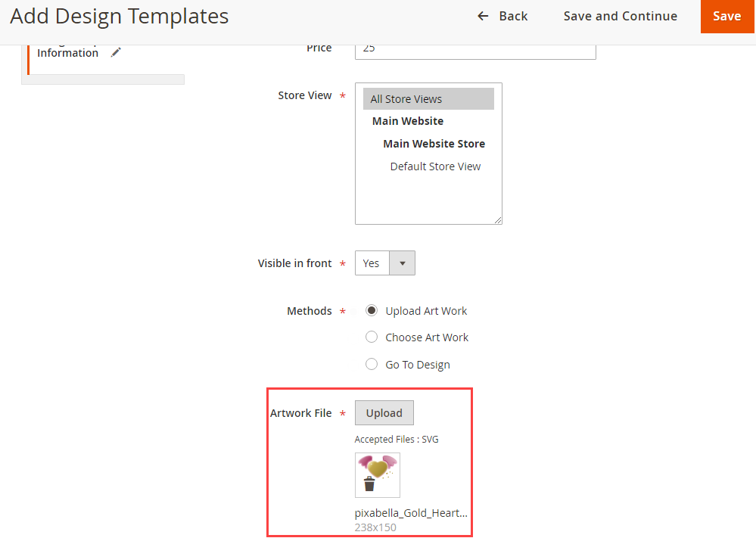Image resolution: width=756 pixels, height=538 pixels.
Task: Click the trash icon on artwork thumbnail
Action: click(369, 484)
